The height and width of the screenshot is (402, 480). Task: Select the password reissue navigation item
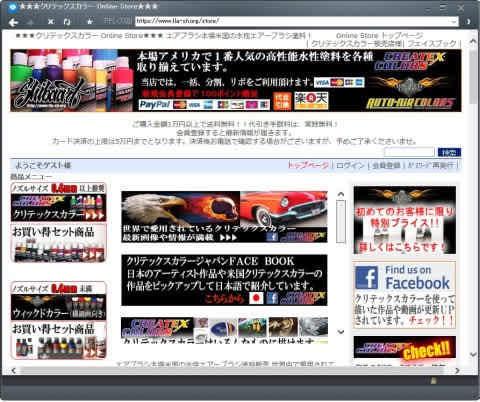[x=431, y=165]
